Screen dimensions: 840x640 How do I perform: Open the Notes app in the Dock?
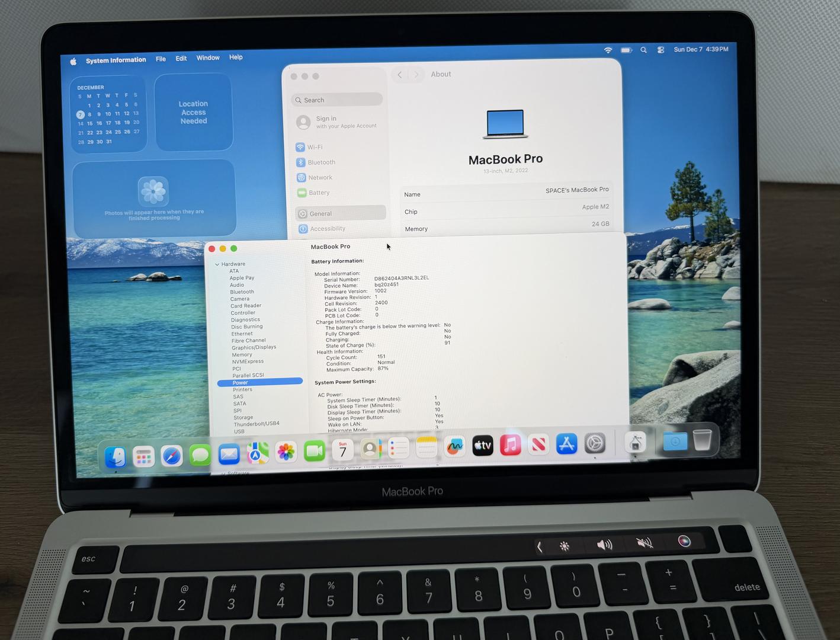point(427,447)
